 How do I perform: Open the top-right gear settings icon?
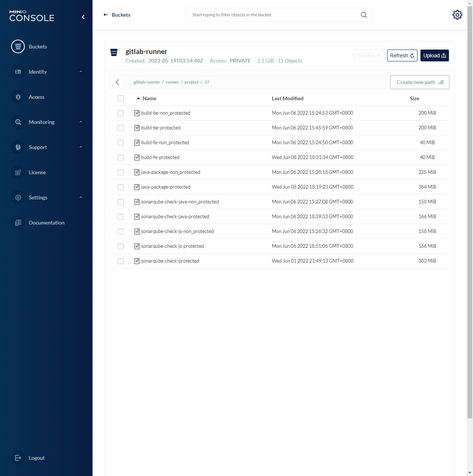pyautogui.click(x=457, y=15)
